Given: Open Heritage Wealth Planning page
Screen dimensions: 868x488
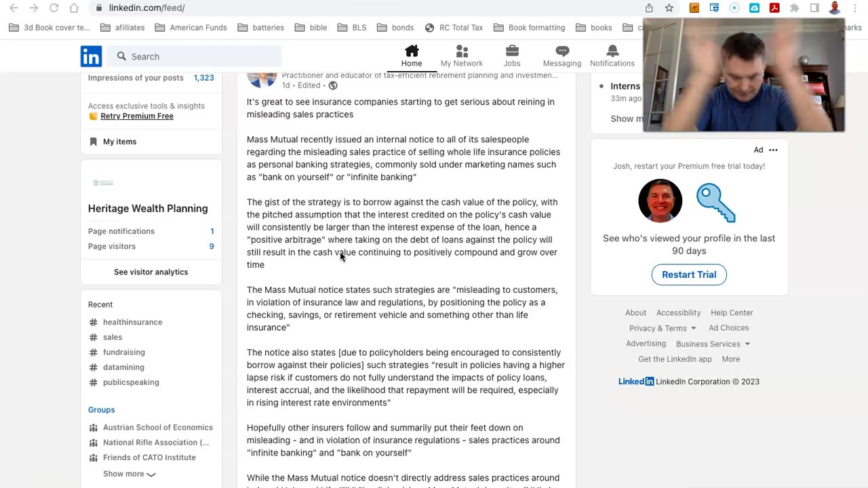Looking at the screenshot, I should click(148, 208).
